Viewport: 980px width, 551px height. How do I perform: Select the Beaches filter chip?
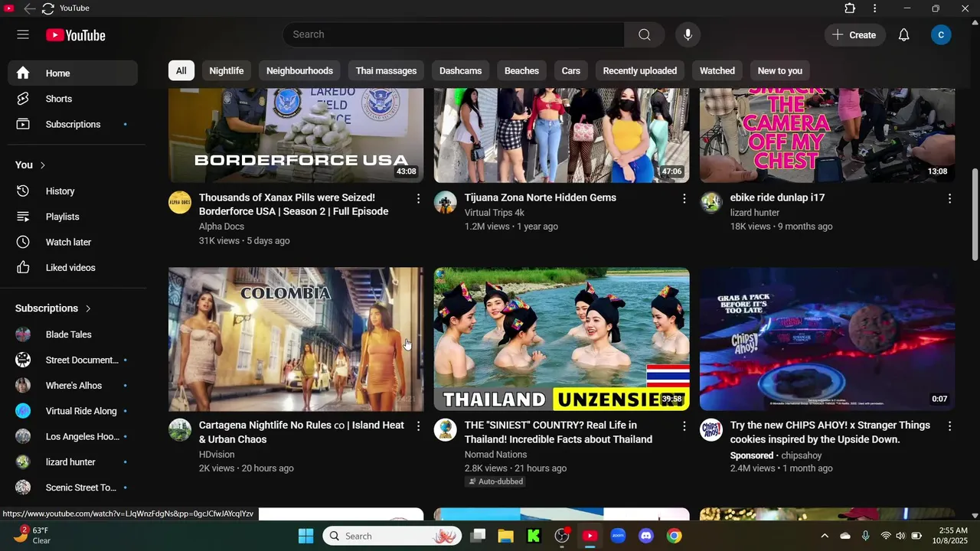point(521,70)
